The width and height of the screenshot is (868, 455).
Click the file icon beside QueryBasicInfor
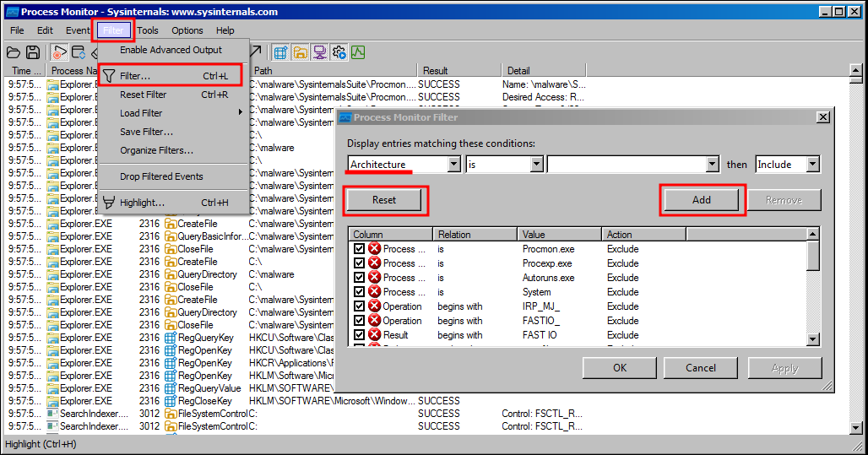(x=171, y=236)
